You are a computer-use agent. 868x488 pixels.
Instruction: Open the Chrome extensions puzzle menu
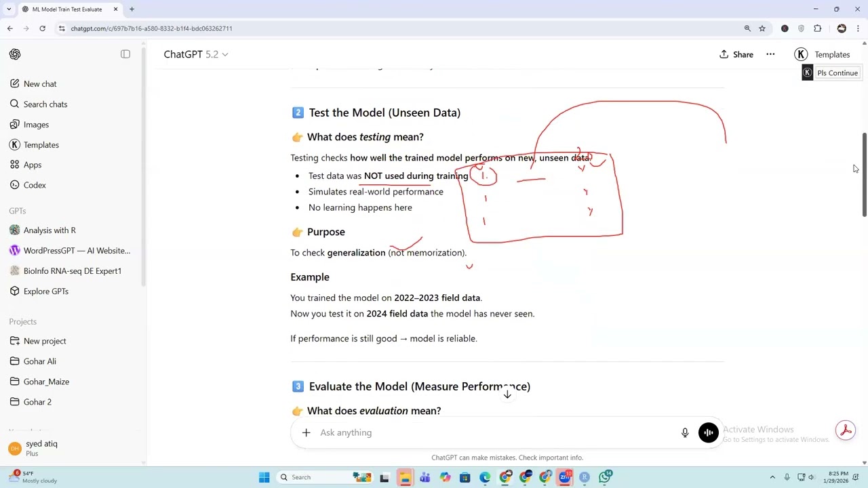817,28
